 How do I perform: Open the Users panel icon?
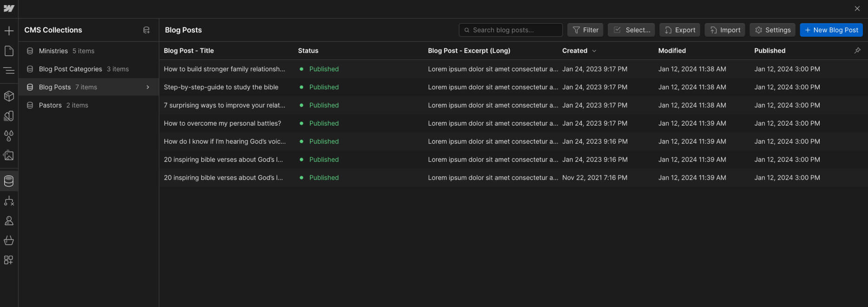point(9,220)
